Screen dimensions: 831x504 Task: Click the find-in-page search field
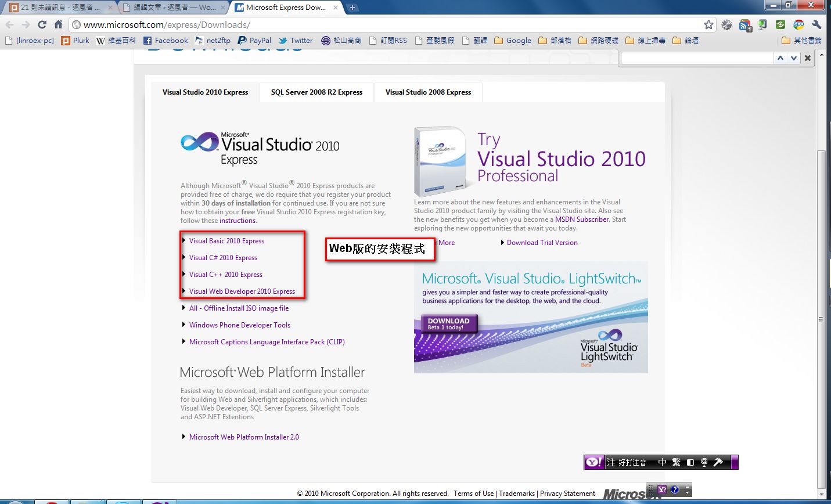pos(697,58)
